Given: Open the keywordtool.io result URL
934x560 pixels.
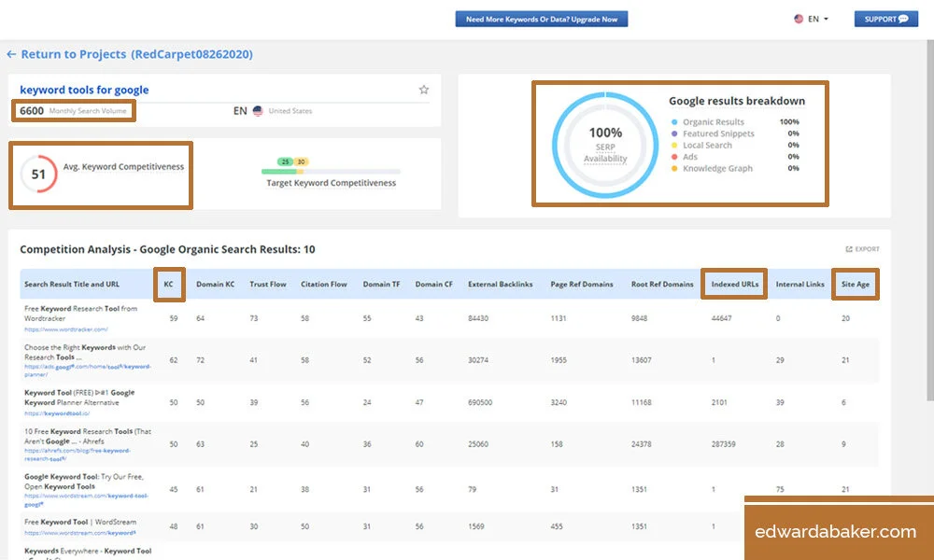Looking at the screenshot, I should (57, 413).
